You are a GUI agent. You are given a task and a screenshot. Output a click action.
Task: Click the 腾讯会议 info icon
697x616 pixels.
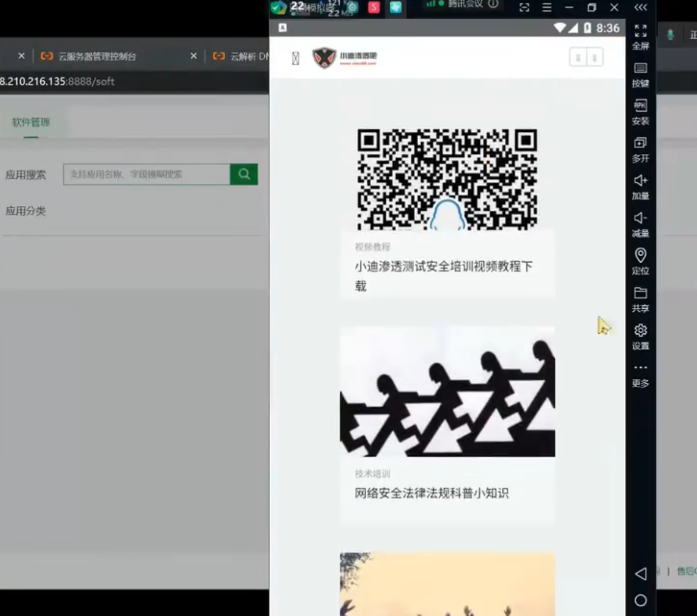coord(493,4)
